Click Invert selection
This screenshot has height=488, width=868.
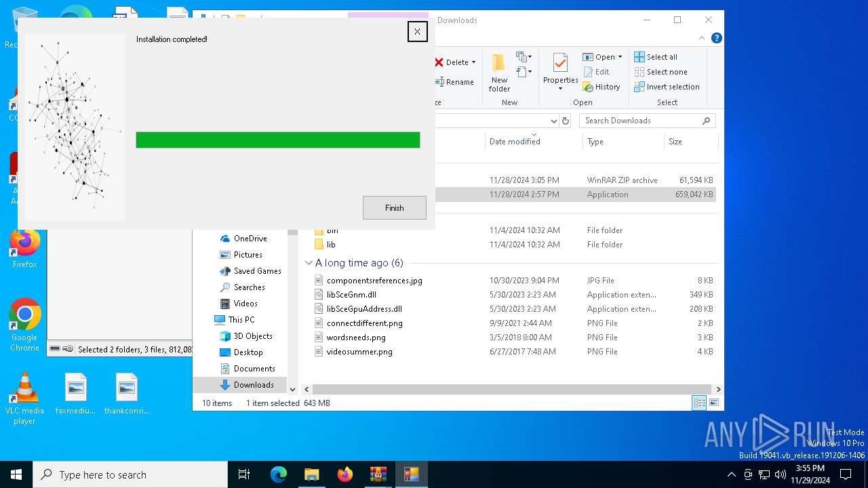[667, 87]
